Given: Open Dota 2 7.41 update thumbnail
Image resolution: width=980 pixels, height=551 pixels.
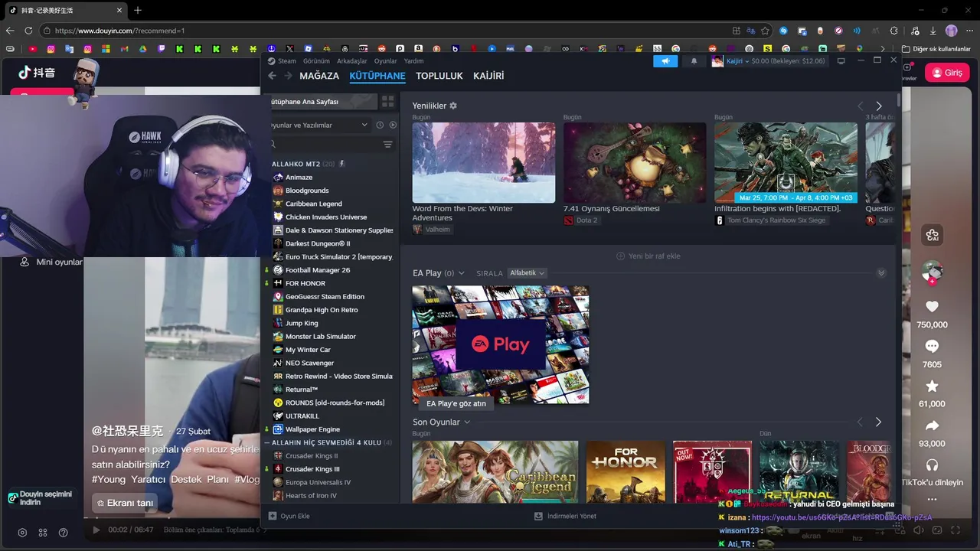Looking at the screenshot, I should pyautogui.click(x=635, y=162).
